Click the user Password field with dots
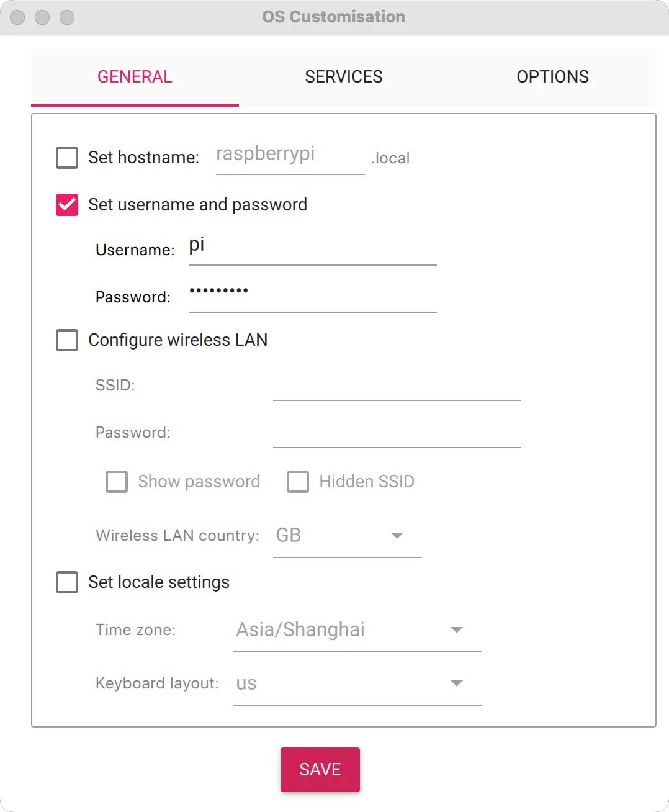 click(x=313, y=294)
